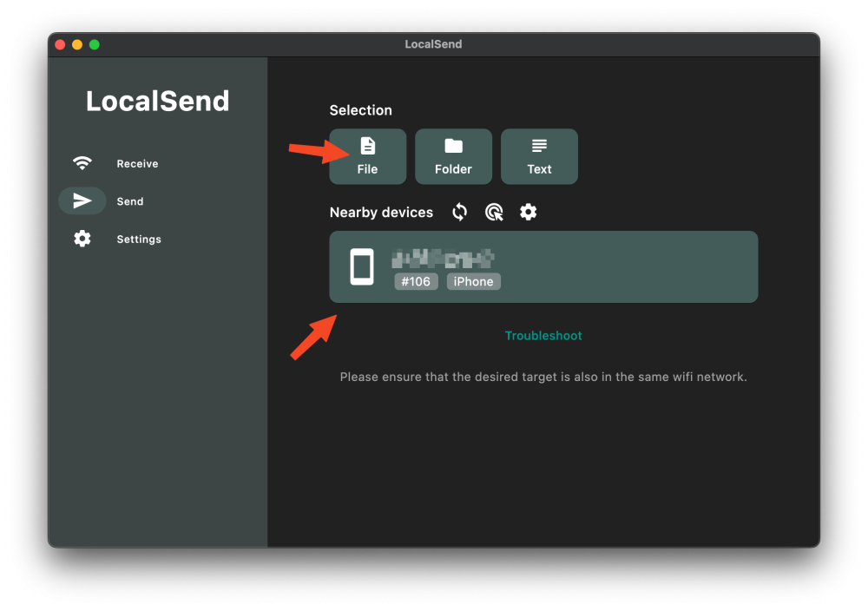Open nearby devices gear settings icon
Image resolution: width=868 pixels, height=611 pixels.
click(528, 212)
